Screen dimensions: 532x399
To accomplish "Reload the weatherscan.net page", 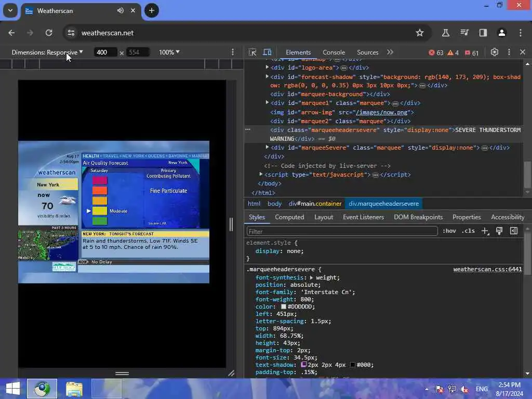I will [49, 33].
